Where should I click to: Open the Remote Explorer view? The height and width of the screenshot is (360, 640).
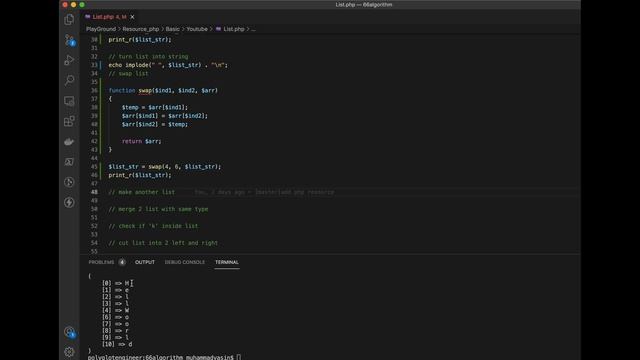69,101
